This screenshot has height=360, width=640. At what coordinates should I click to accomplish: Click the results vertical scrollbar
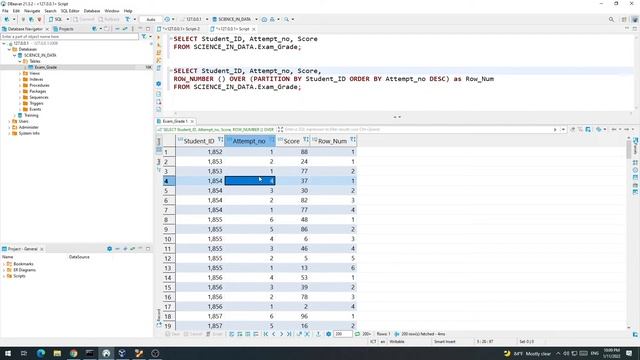[x=629, y=233]
